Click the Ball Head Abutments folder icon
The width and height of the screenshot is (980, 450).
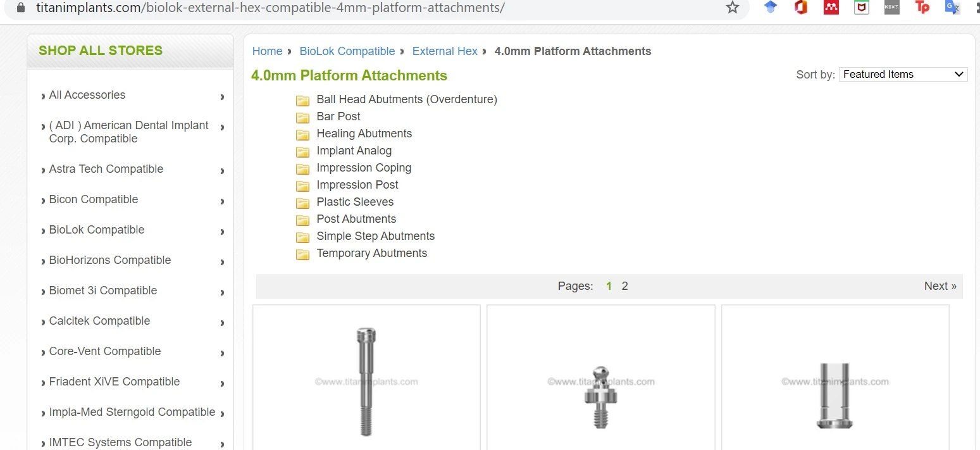coord(303,101)
